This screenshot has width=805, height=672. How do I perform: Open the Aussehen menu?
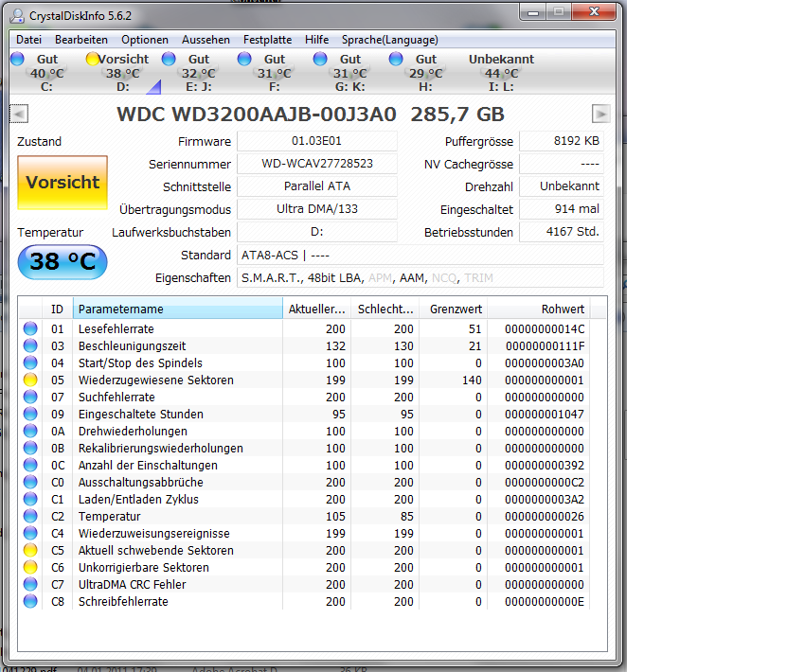coord(206,40)
